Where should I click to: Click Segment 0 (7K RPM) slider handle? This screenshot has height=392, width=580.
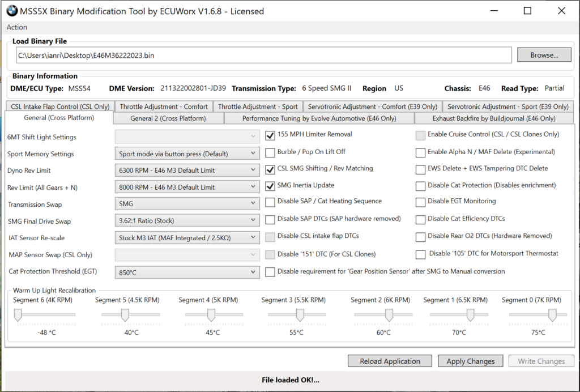tap(552, 315)
